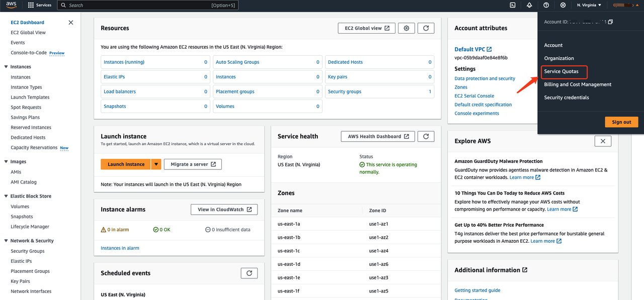Open the notifications bell
The image size is (644, 300).
(529, 5)
